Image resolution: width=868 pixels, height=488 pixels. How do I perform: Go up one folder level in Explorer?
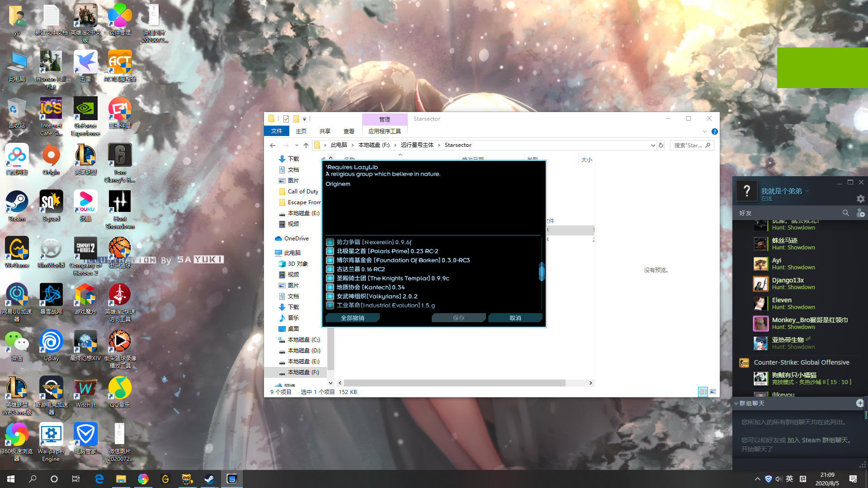pyautogui.click(x=306, y=145)
